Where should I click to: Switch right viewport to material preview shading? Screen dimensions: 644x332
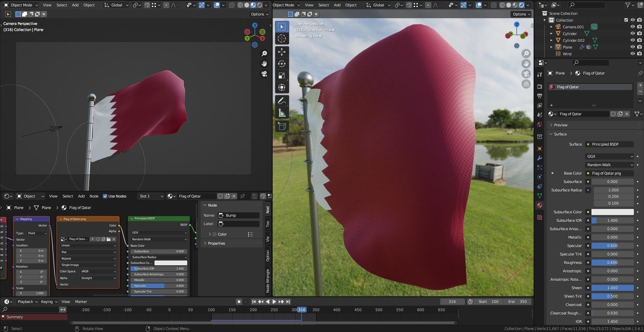point(515,5)
